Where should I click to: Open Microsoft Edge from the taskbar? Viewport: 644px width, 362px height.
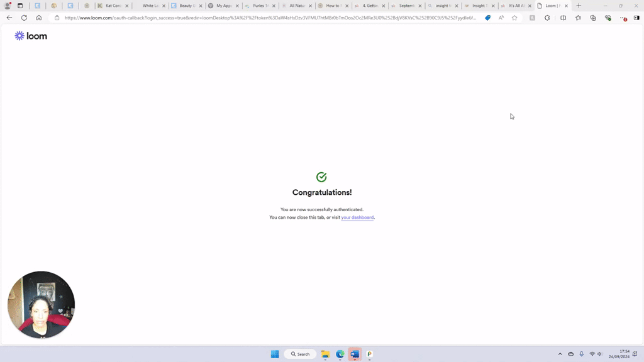[x=340, y=354]
